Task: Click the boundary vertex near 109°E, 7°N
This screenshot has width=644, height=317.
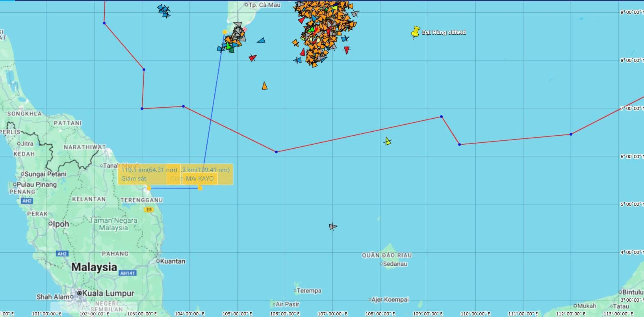Action: click(441, 117)
